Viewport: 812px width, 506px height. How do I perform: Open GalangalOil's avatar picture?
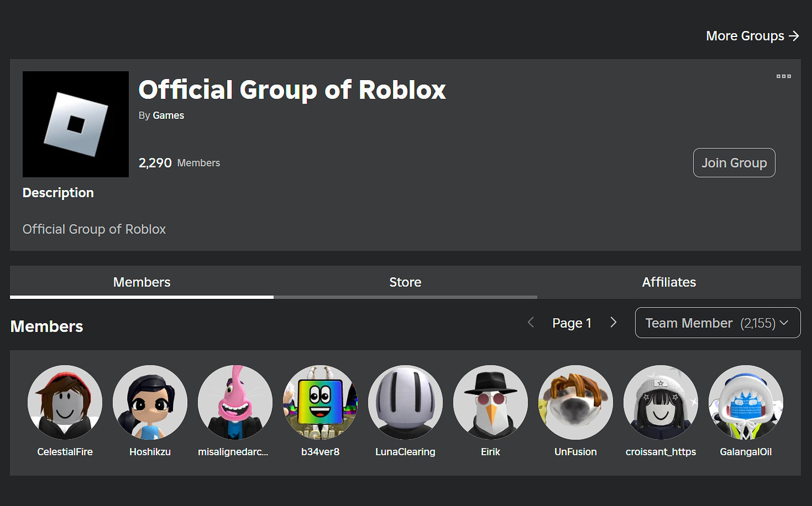(x=746, y=402)
